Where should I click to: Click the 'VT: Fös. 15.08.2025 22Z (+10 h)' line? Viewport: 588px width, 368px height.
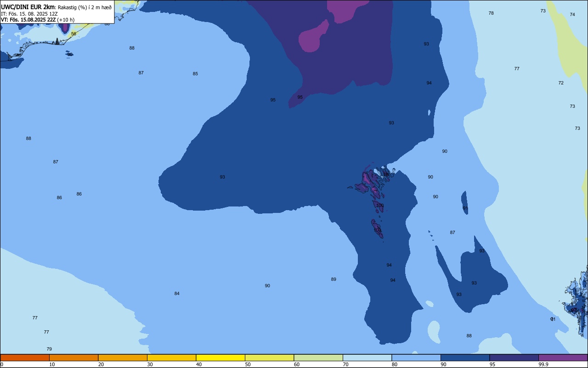[x=38, y=20]
